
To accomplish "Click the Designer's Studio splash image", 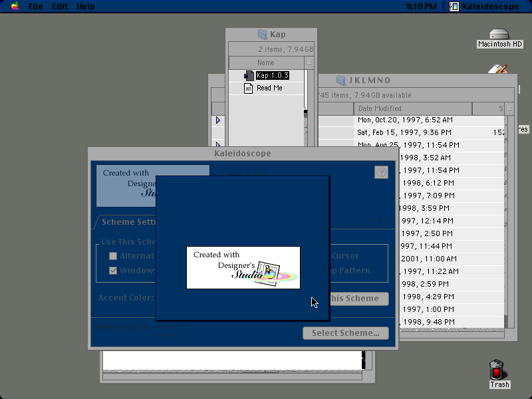I will (x=243, y=268).
